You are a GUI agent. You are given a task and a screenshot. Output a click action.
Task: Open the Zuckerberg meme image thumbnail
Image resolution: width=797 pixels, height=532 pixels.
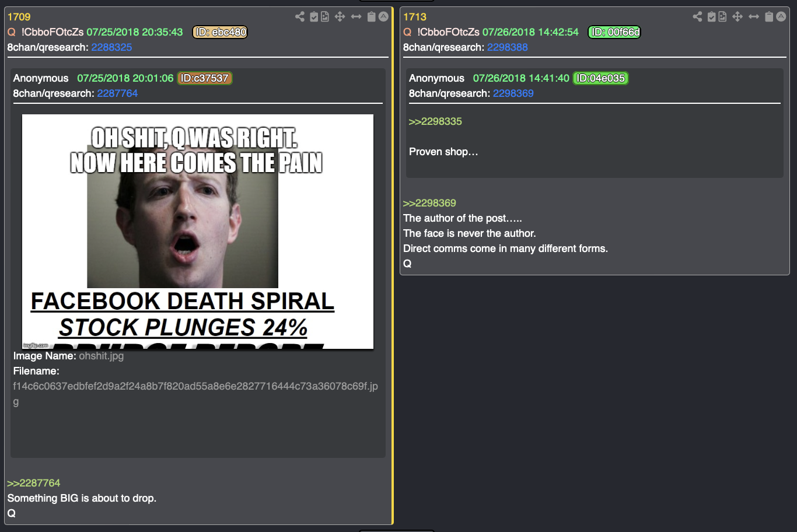[x=198, y=232]
